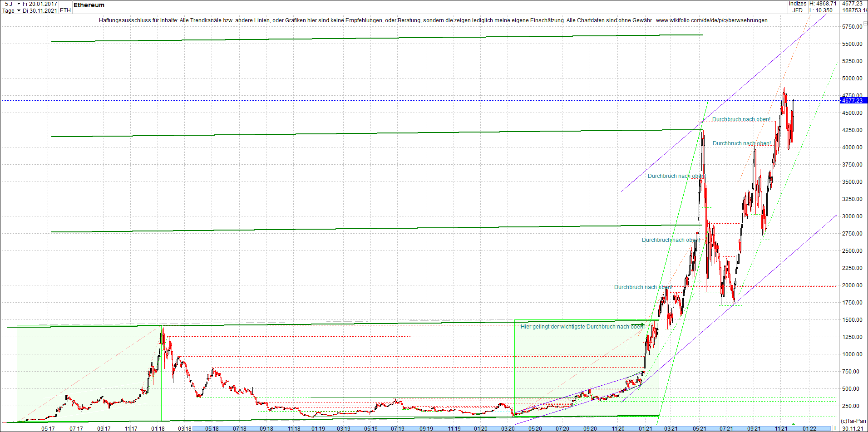Click the blue 4677.23 price tag on the axis
This screenshot has width=868, height=432.
point(853,100)
